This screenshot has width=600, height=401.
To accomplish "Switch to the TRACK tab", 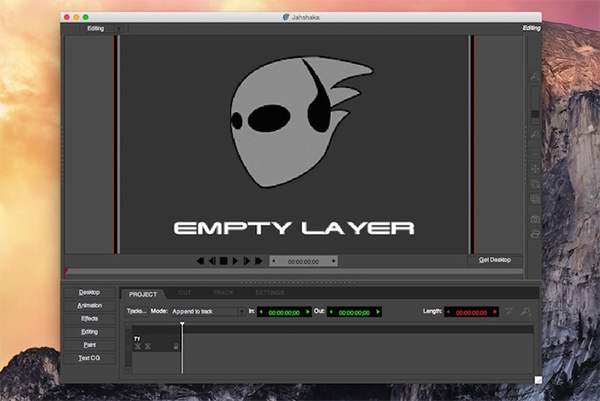I will [x=223, y=293].
